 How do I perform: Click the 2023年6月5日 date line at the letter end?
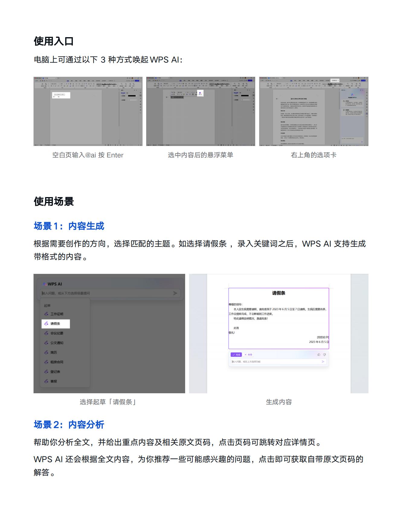319,342
